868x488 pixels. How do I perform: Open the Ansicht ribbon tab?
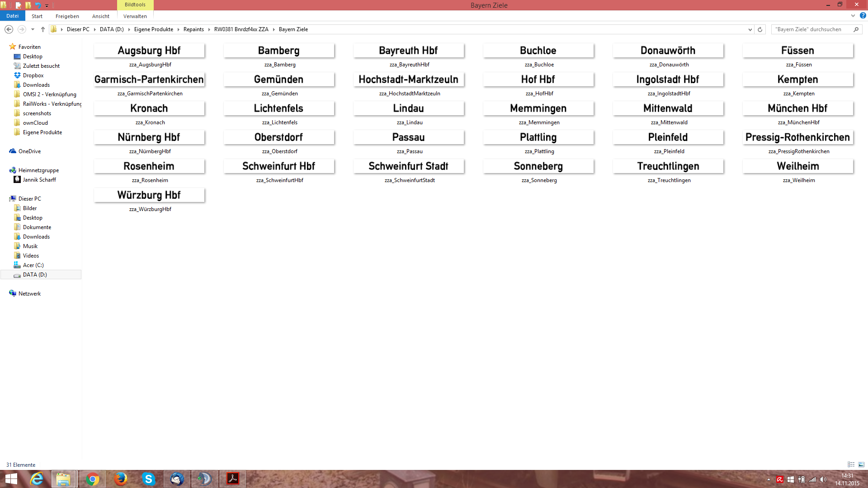point(100,16)
